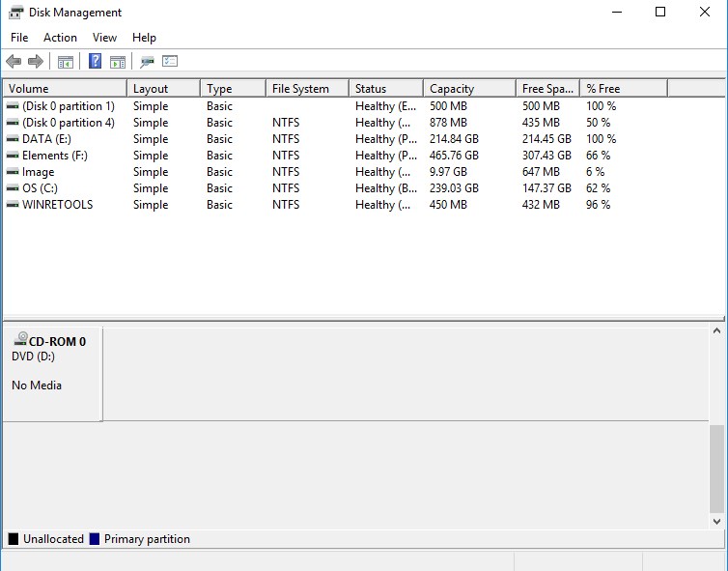Sort by Type column header

pos(233,88)
